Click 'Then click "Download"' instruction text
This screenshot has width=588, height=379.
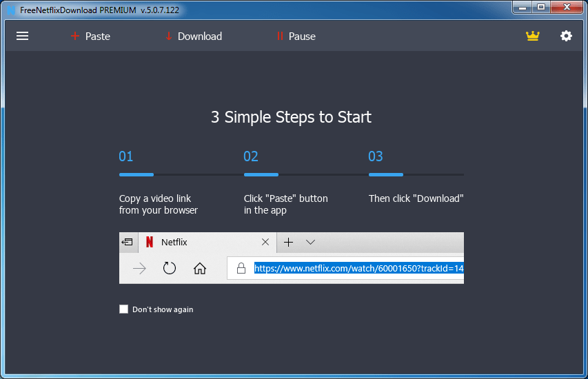(416, 198)
